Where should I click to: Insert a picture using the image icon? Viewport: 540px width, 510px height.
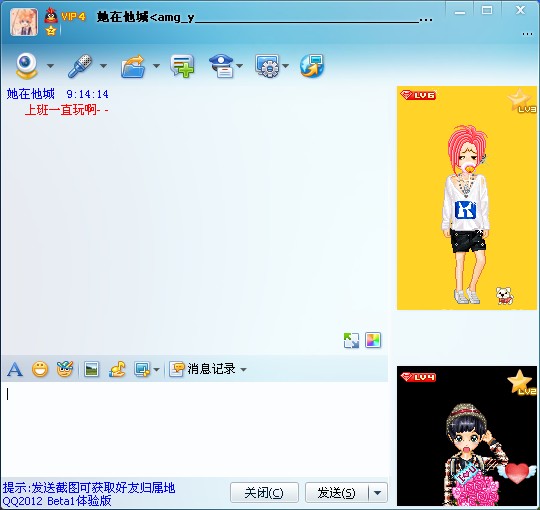91,370
